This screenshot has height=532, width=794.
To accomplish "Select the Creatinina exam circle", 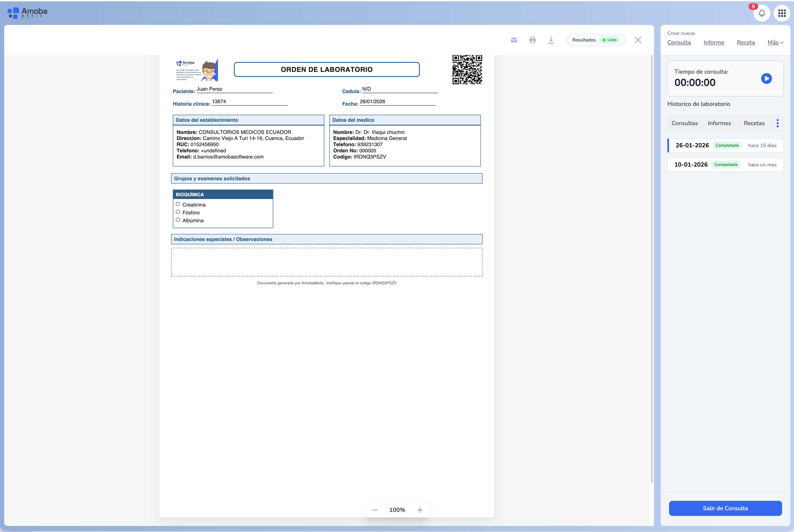I will [x=178, y=204].
